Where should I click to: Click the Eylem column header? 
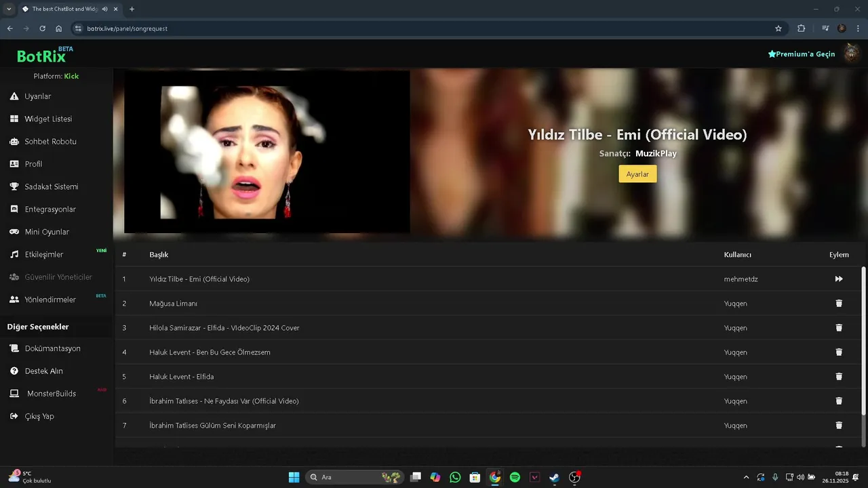pyautogui.click(x=839, y=255)
